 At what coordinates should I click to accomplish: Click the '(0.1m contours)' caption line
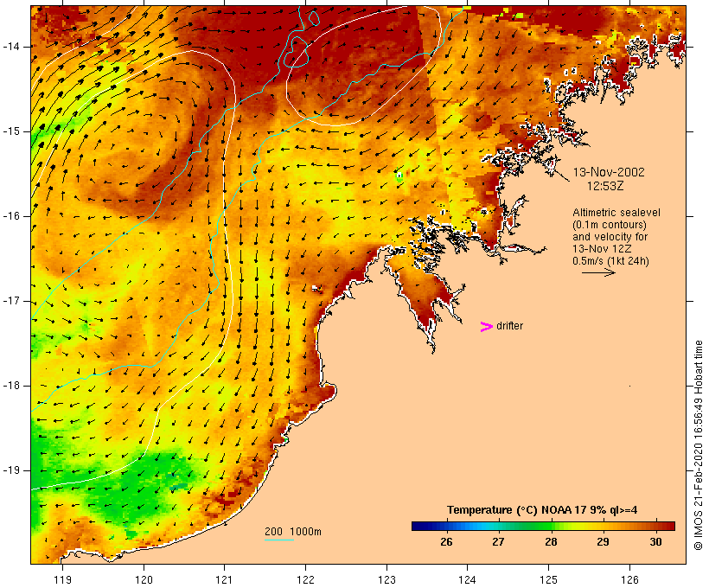coord(609,225)
